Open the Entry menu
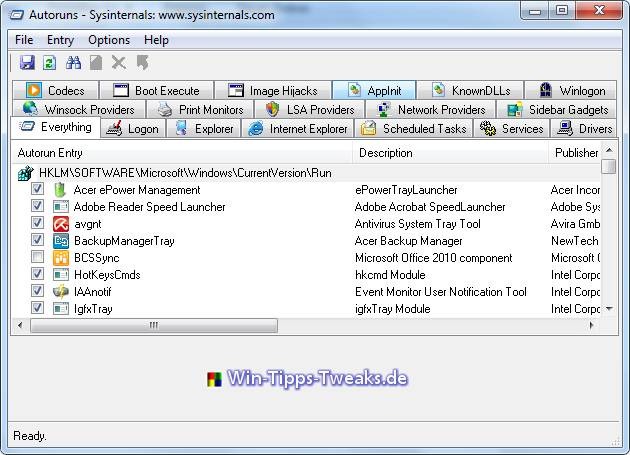 pos(60,40)
